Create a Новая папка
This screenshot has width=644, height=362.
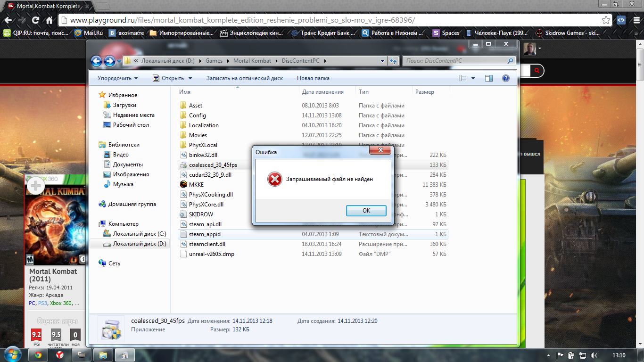(x=313, y=78)
